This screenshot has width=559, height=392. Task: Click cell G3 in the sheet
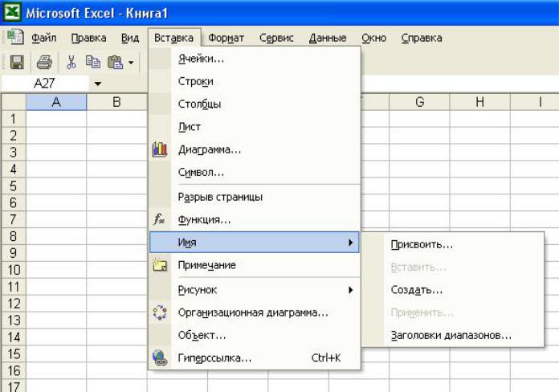(x=419, y=153)
